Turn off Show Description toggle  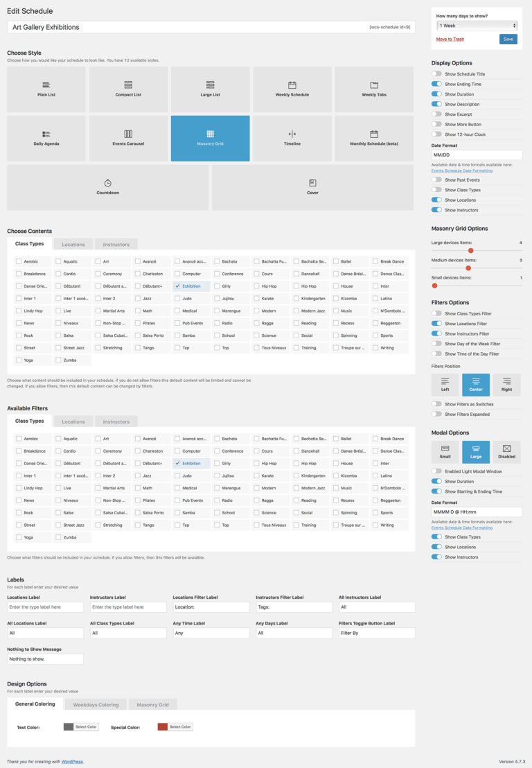(x=436, y=104)
